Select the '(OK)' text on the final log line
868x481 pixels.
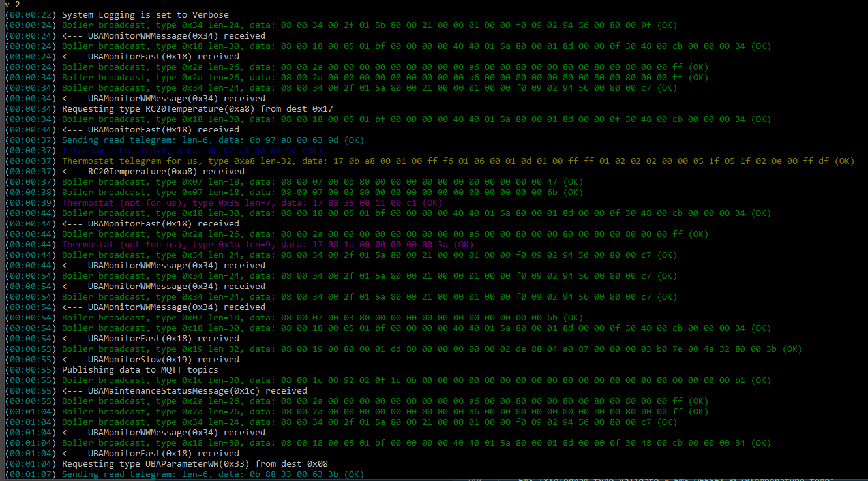pyautogui.click(x=354, y=474)
